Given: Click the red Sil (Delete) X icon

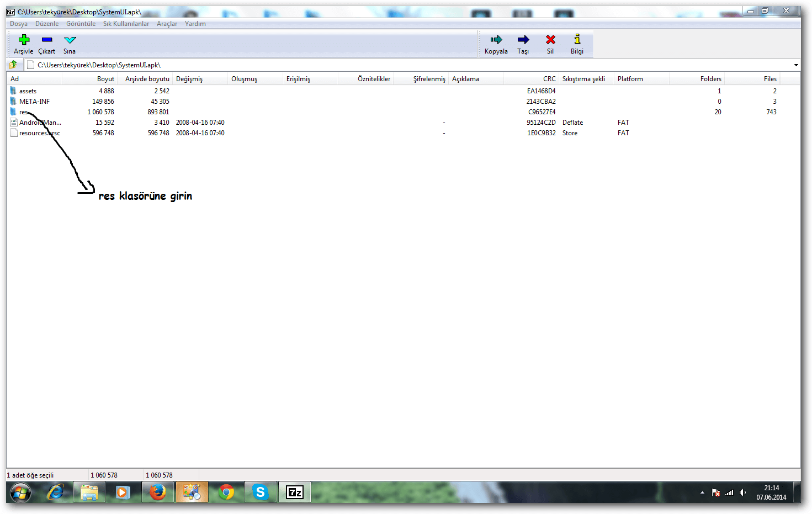Looking at the screenshot, I should 550,40.
